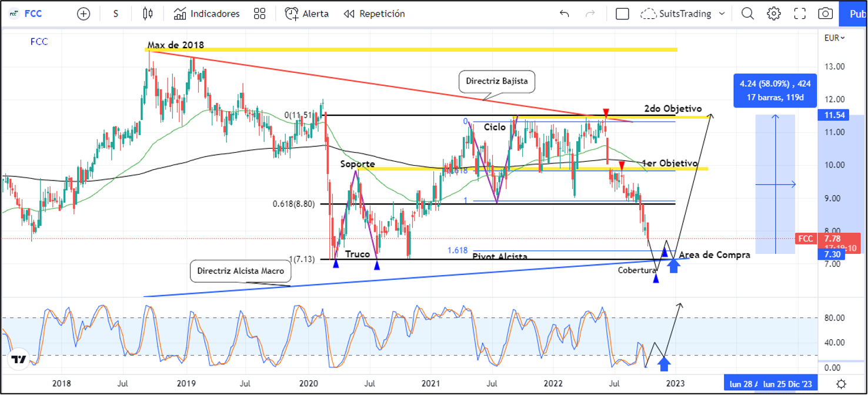Image resolution: width=868 pixels, height=395 pixels.
Task: Click the redo arrow
Action: click(591, 14)
